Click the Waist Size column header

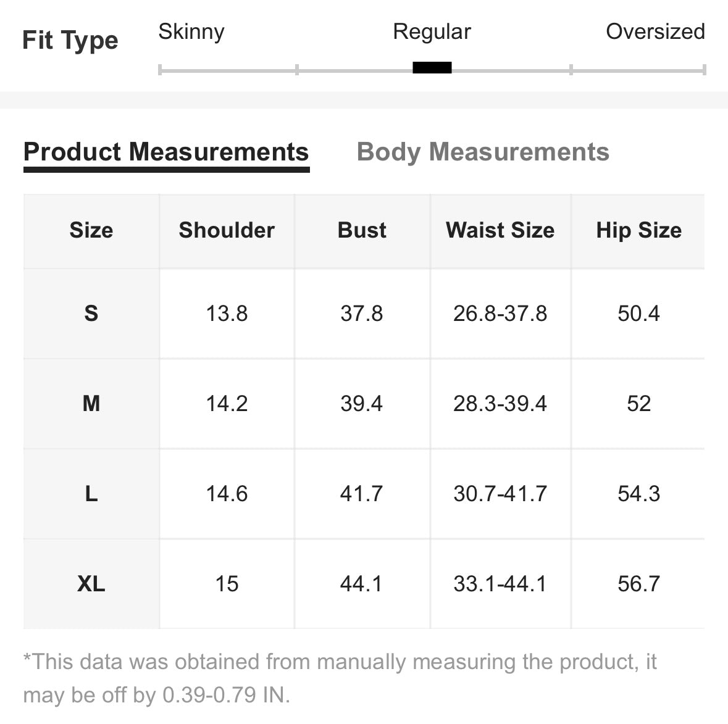point(500,230)
